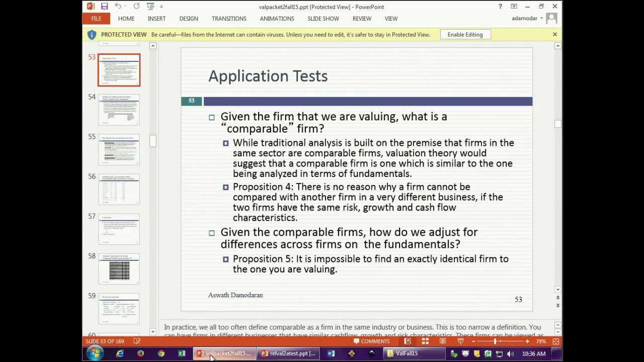Click the Repeat icon in the quick access toolbar
This screenshot has width=644, height=362.
tap(136, 7)
